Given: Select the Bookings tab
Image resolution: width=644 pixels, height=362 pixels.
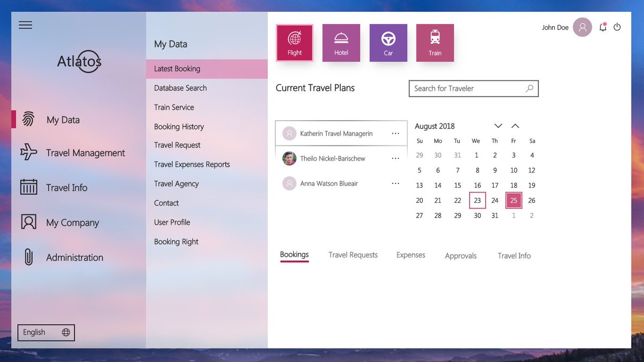Looking at the screenshot, I should click(x=294, y=255).
